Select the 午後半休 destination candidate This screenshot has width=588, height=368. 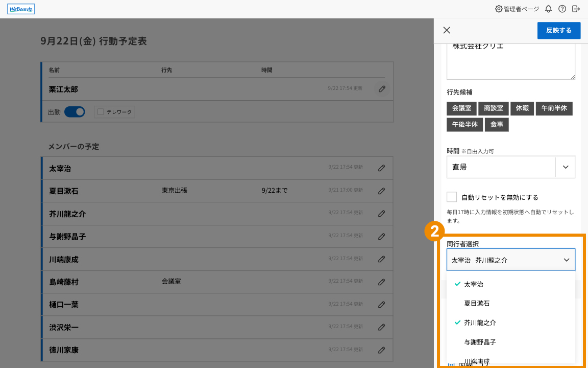tap(465, 125)
